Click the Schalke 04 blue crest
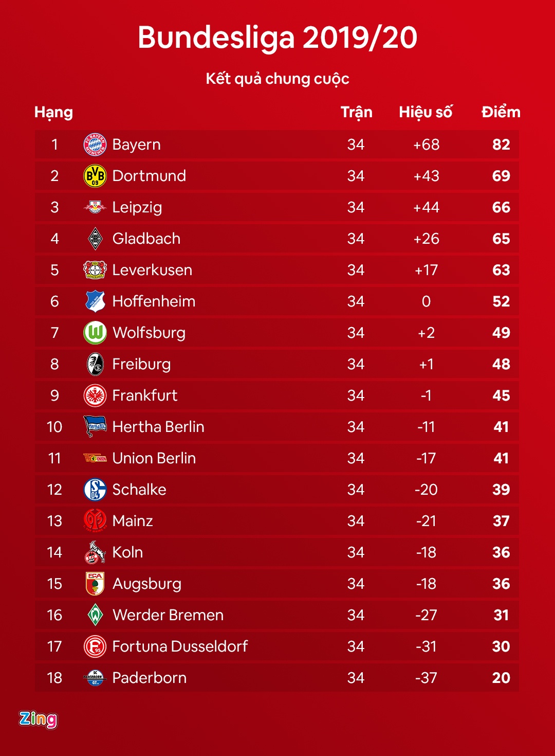 (95, 490)
